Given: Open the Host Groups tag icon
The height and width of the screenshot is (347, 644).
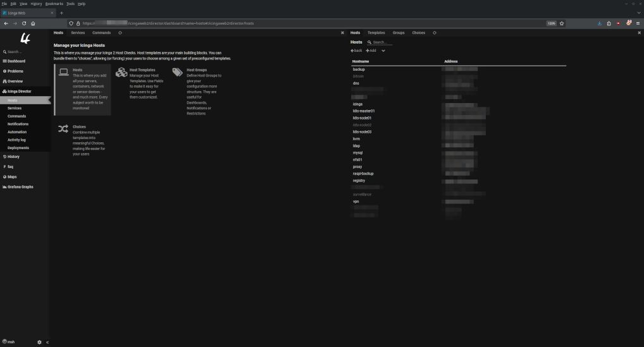Looking at the screenshot, I should pos(177,73).
